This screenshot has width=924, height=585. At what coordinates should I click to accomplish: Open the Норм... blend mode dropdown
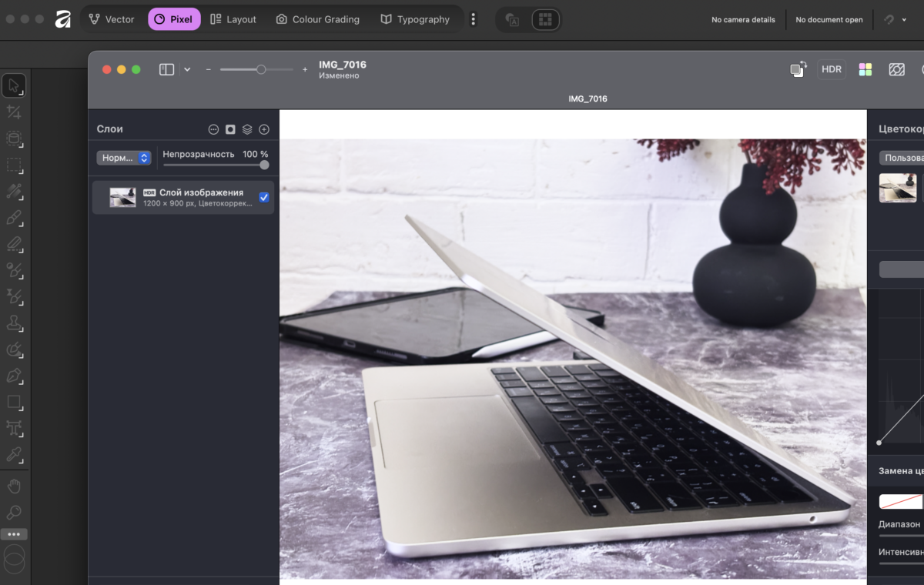123,158
